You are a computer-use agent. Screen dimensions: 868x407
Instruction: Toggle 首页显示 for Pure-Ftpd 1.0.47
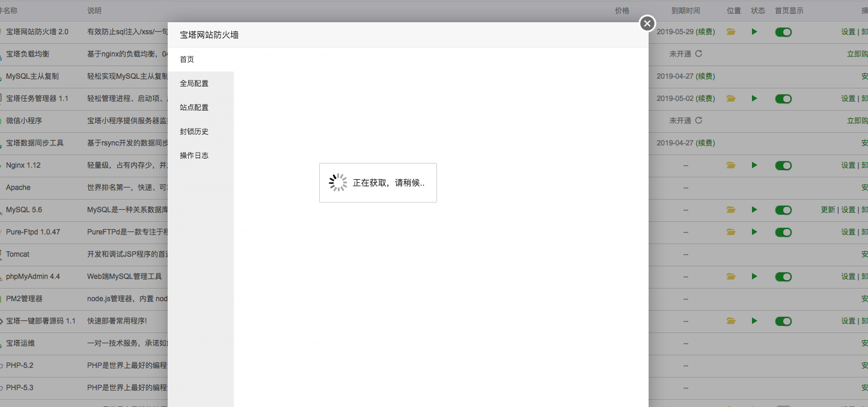783,232
